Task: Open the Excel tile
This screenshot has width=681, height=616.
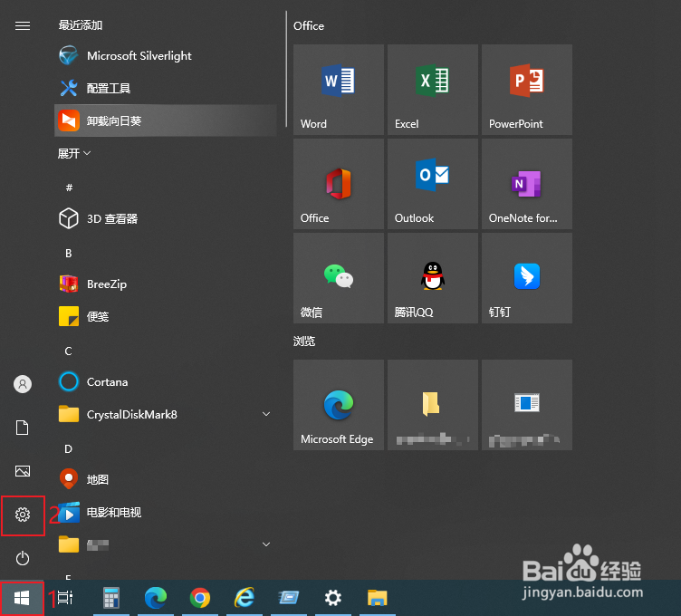Action: pos(433,90)
